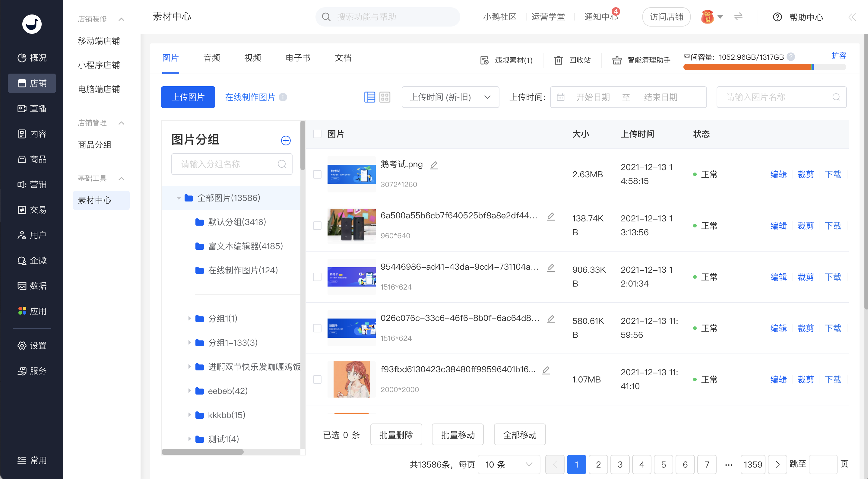This screenshot has height=479, width=868.
Task: Rename 鹅考试.png using the pencil icon
Action: tap(434, 165)
